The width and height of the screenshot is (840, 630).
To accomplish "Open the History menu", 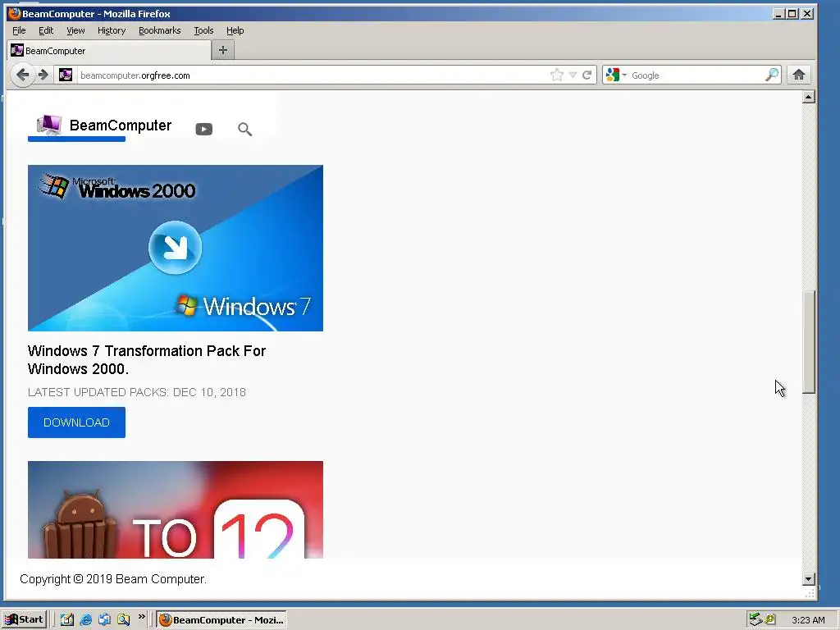I will coord(112,30).
